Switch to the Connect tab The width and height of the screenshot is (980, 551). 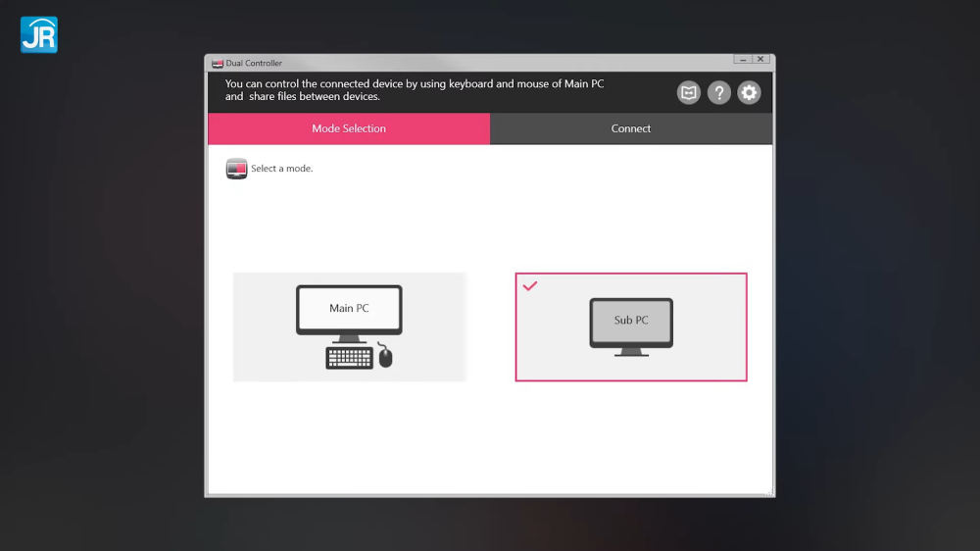point(631,128)
